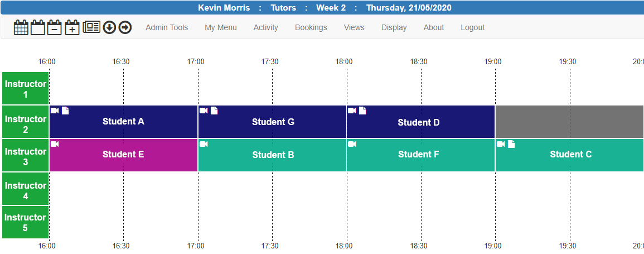644x254 pixels.
Task: Click the calendar minus icon
Action: pyautogui.click(x=55, y=27)
